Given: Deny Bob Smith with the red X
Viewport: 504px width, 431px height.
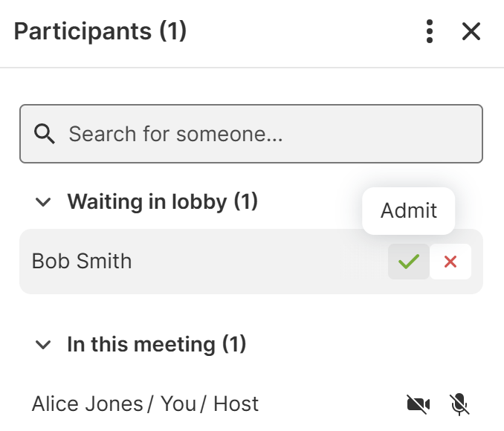Looking at the screenshot, I should tap(450, 262).
